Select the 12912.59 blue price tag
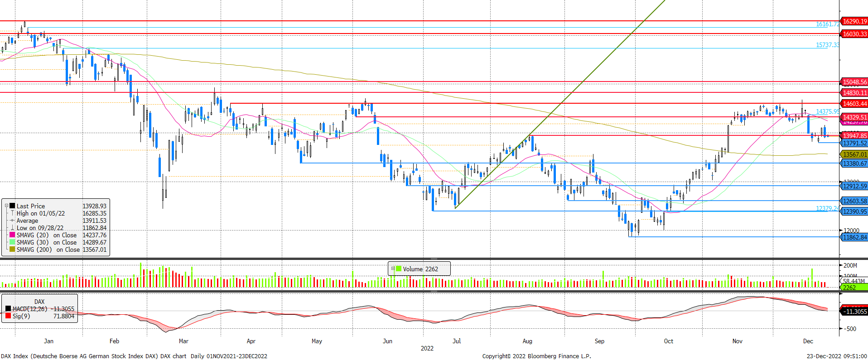This screenshot has width=868, height=360. tap(854, 186)
